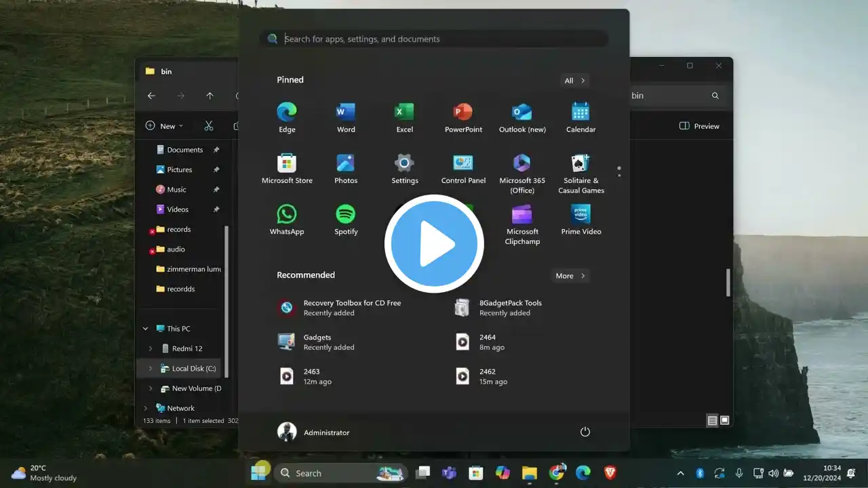868x488 pixels.
Task: Expand the Network tree node
Action: [x=145, y=408]
